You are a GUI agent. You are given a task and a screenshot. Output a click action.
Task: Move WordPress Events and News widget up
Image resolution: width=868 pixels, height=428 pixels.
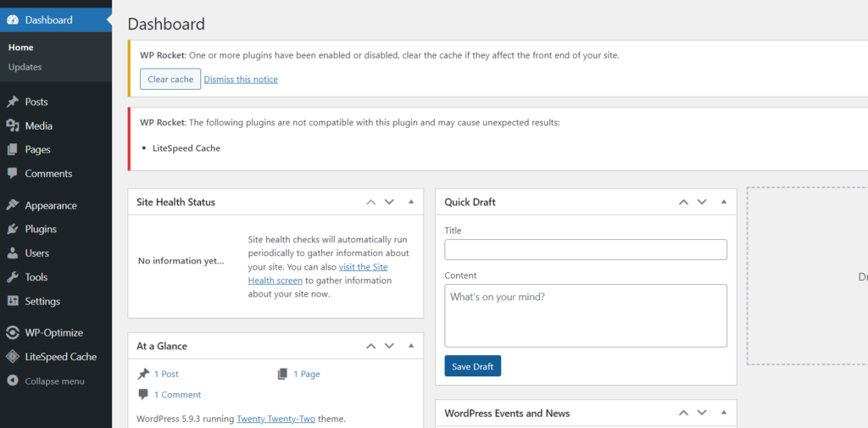click(x=684, y=413)
